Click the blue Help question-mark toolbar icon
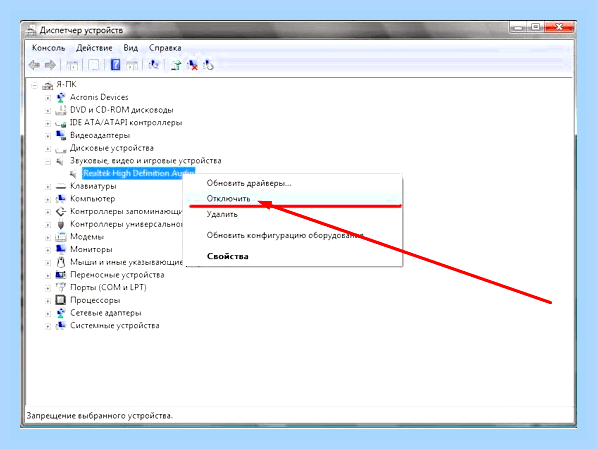The height and width of the screenshot is (449, 597). [115, 65]
